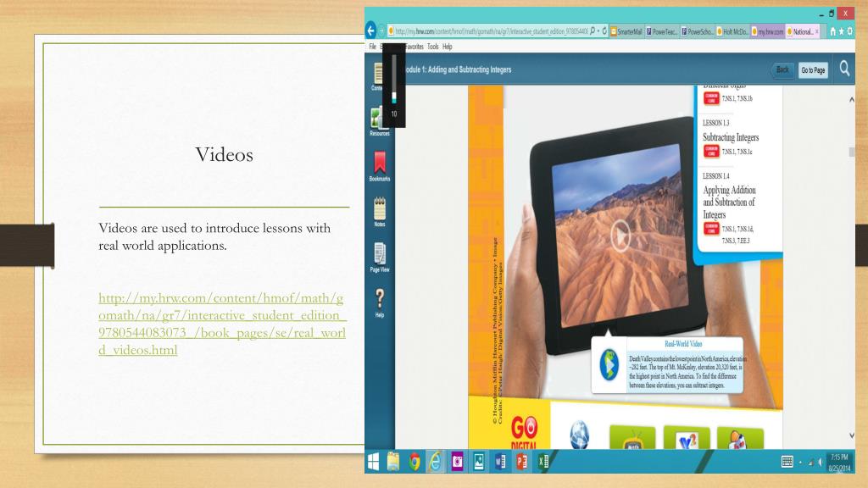The width and height of the screenshot is (868, 488).
Task: Click Common Core badge under Lesson 1.4
Action: [x=711, y=229]
